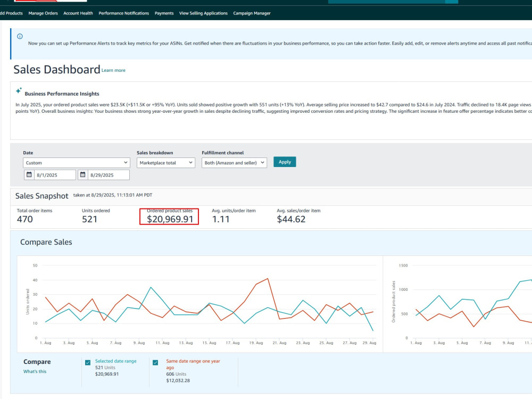Image resolution: width=532 pixels, height=399 pixels.
Task: Click the end date field 8/29/2025
Action: coord(108,174)
